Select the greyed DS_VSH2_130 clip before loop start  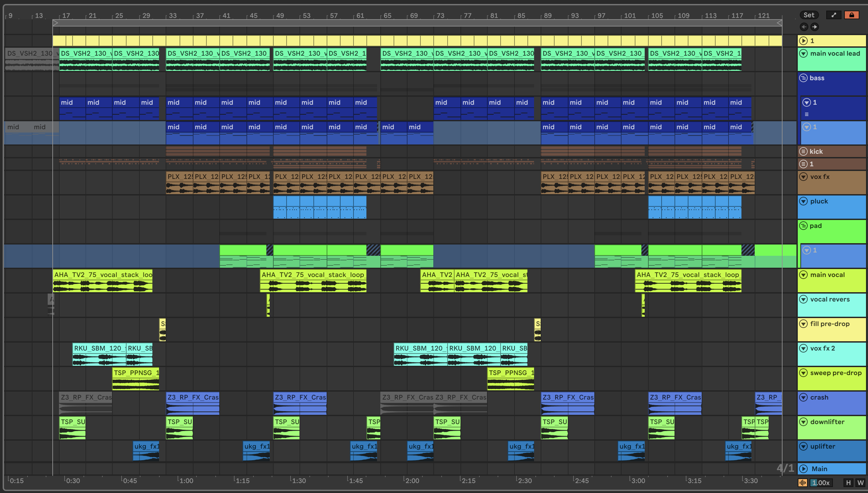coord(32,60)
